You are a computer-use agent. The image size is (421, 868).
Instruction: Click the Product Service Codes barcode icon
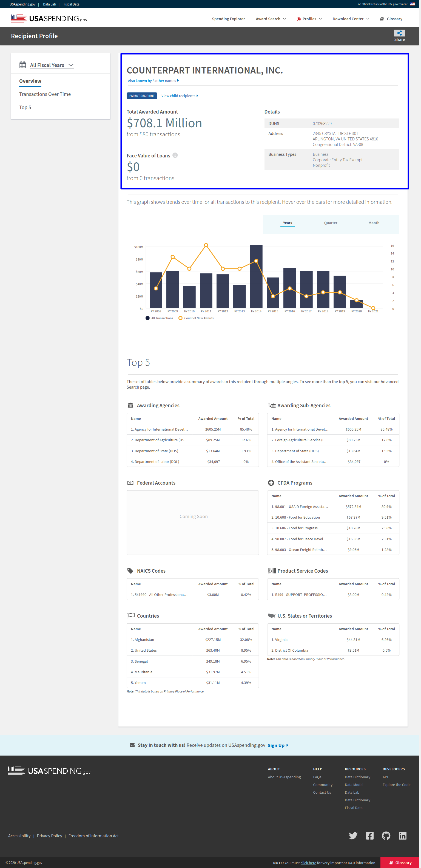click(x=272, y=571)
